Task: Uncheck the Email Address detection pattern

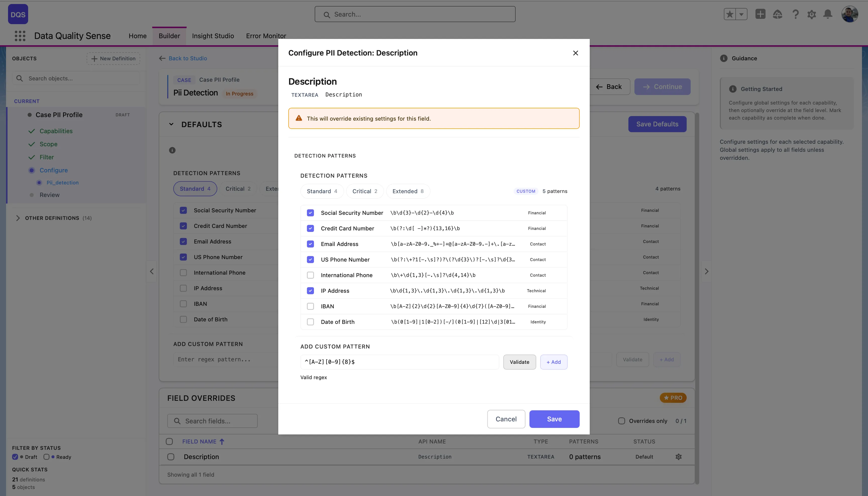Action: (310, 244)
